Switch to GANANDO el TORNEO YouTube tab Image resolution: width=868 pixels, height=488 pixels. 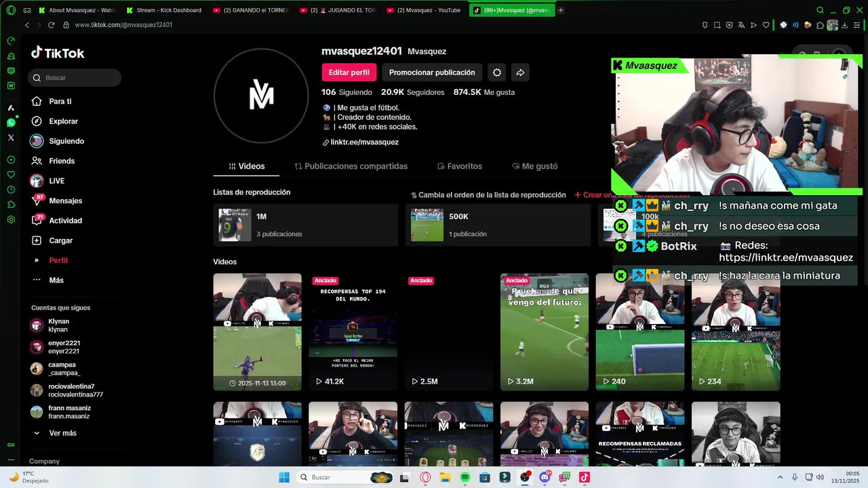coord(251,10)
